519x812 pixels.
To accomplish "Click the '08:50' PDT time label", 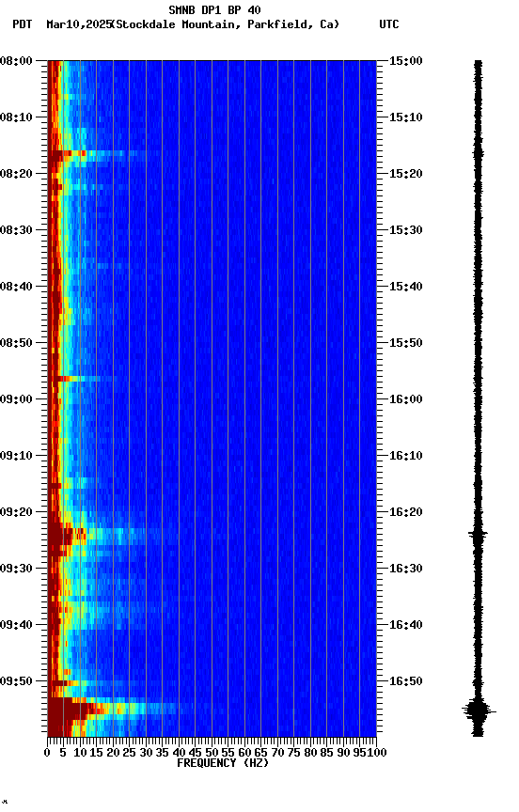I will [16, 343].
